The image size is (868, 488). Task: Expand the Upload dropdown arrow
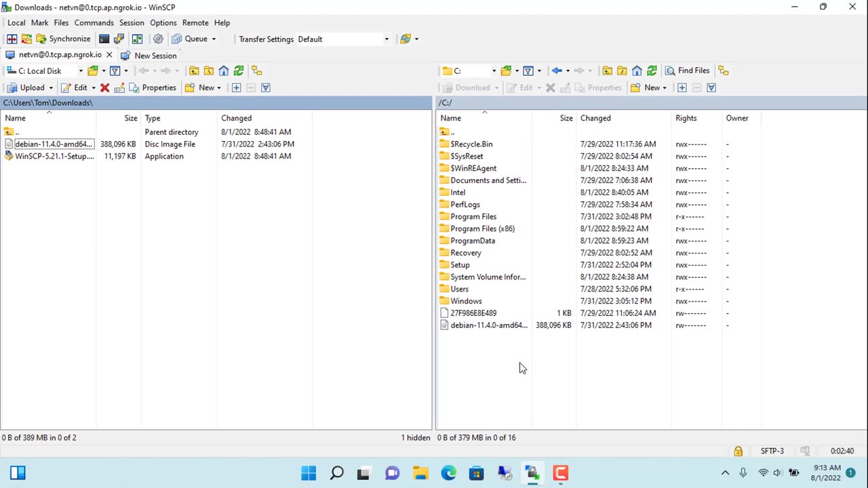tap(50, 87)
